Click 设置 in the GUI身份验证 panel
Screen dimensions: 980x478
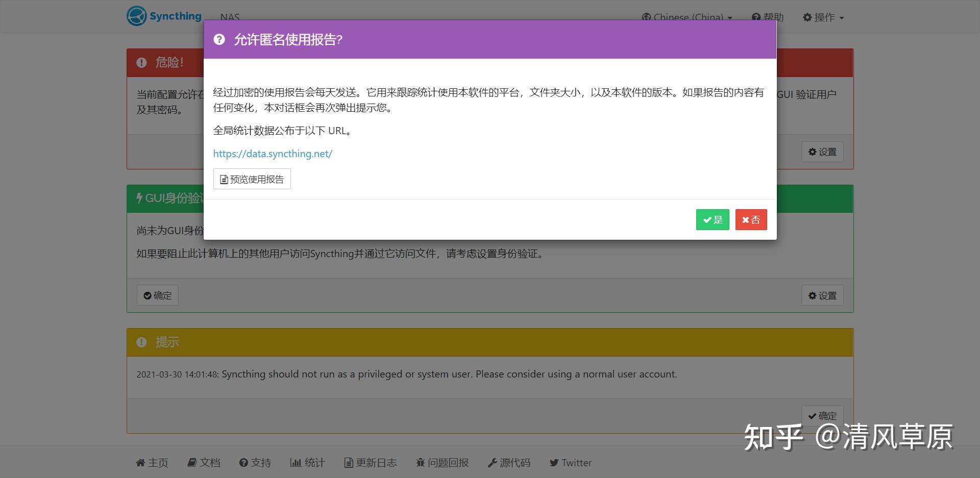[822, 295]
